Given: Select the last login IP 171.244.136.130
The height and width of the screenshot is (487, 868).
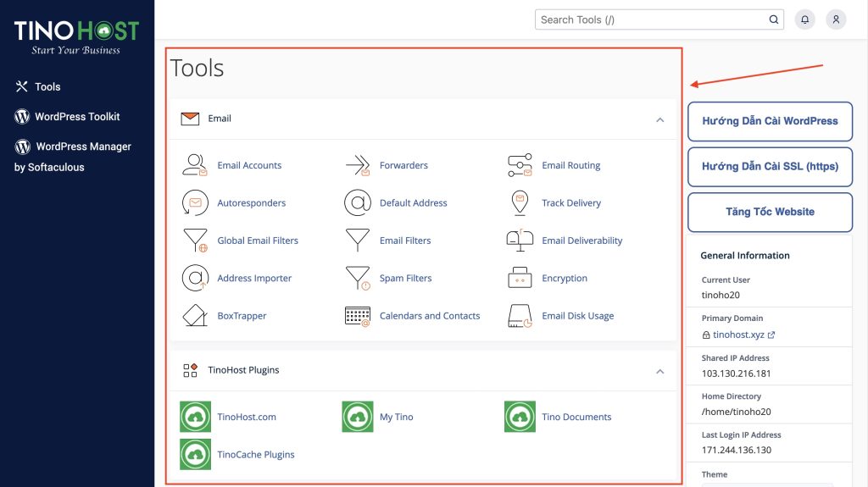Looking at the screenshot, I should coord(737,450).
